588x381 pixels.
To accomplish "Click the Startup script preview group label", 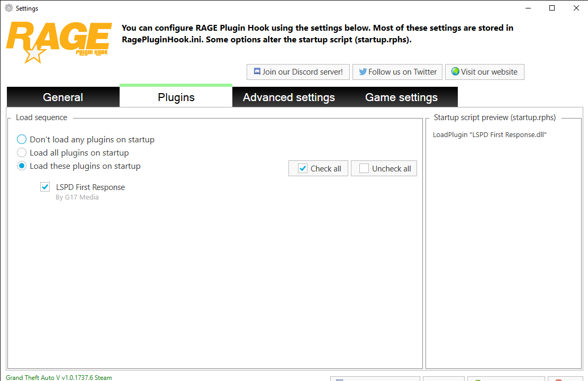I will [495, 117].
